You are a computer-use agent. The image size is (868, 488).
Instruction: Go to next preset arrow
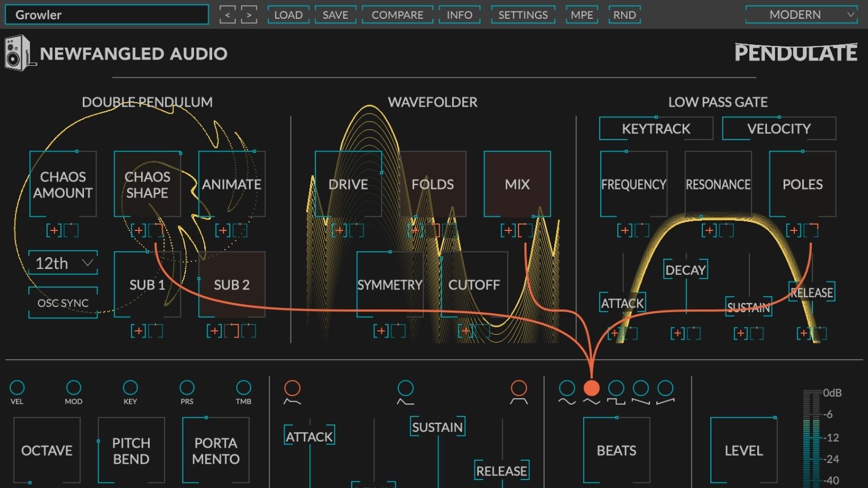(x=249, y=15)
